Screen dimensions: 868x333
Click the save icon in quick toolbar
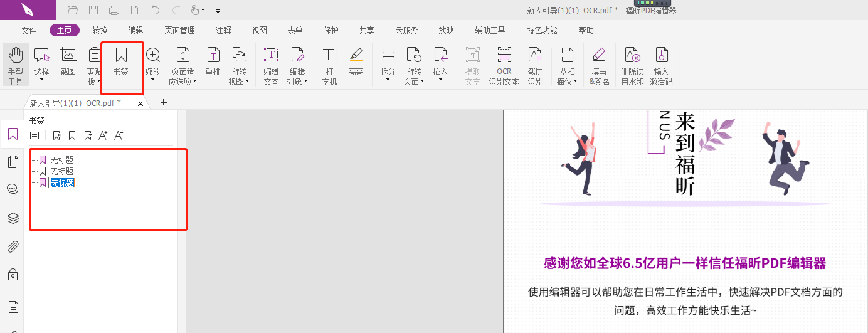point(93,10)
